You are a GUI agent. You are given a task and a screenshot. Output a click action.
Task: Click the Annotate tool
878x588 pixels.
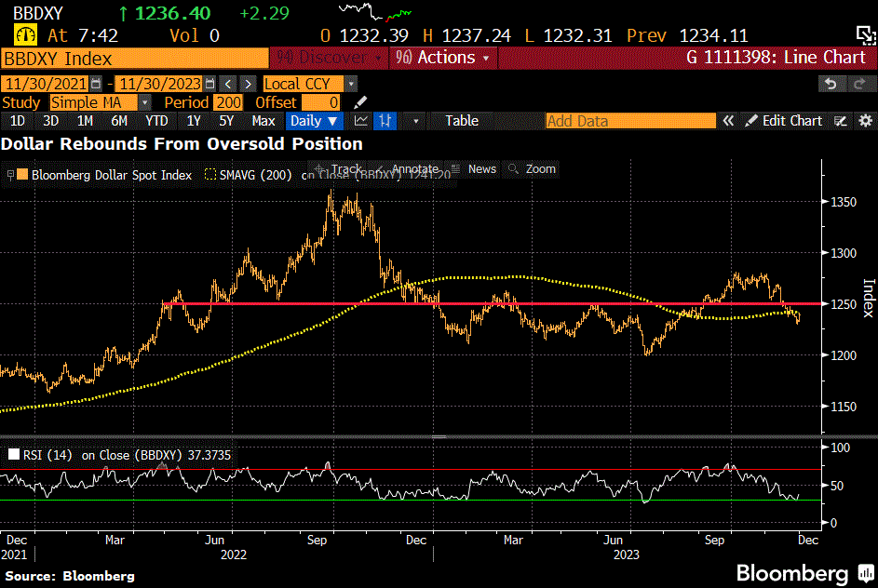pyautogui.click(x=408, y=169)
